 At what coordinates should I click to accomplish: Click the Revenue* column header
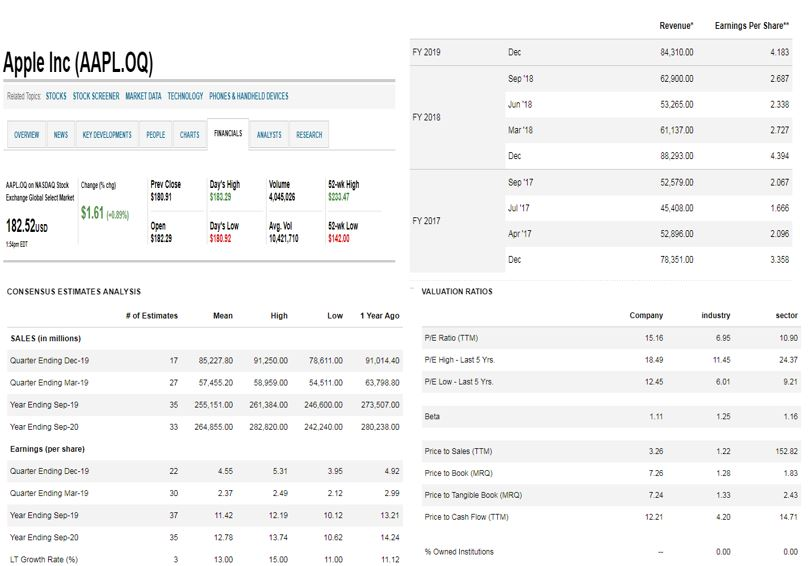point(676,26)
